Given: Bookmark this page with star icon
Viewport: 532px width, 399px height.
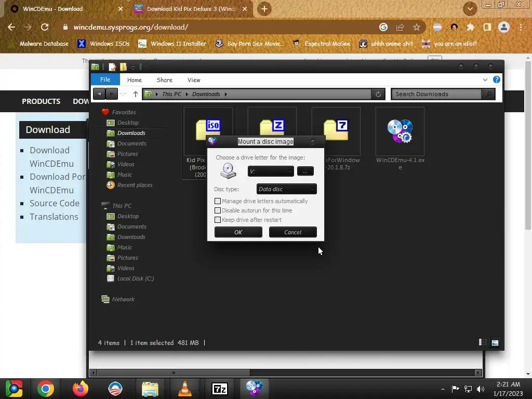Looking at the screenshot, I should point(417,27).
